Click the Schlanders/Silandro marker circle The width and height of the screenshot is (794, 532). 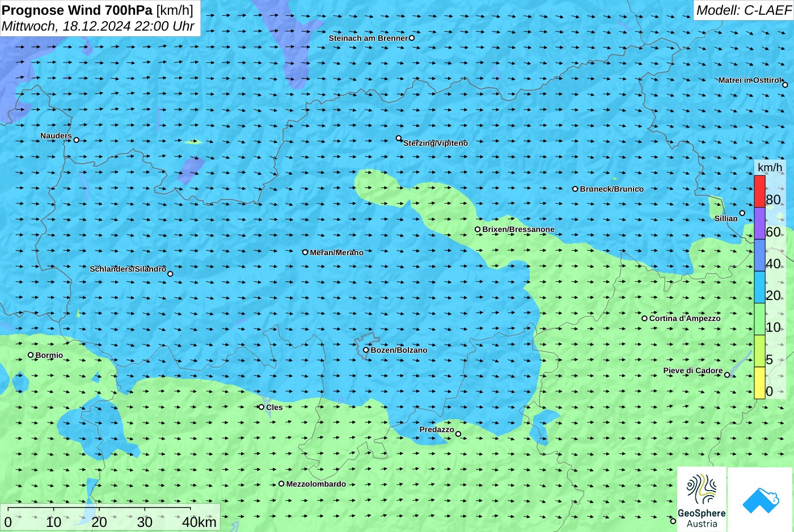click(170, 274)
